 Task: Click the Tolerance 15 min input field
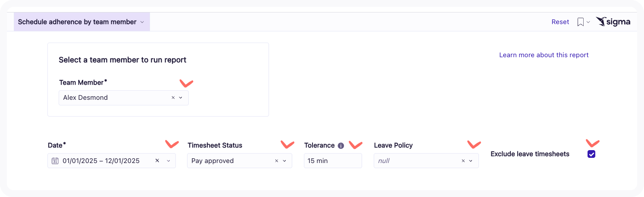click(332, 161)
